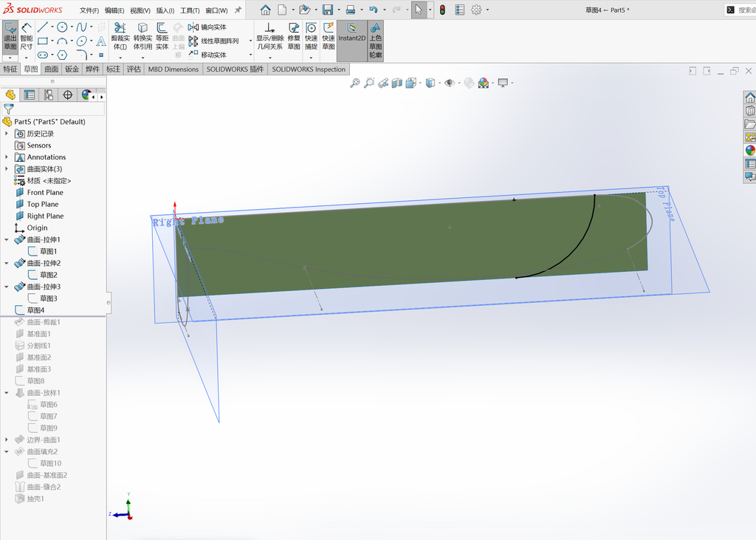
Task: Click the 快速捕捉 quick snaps tool
Action: (311, 37)
